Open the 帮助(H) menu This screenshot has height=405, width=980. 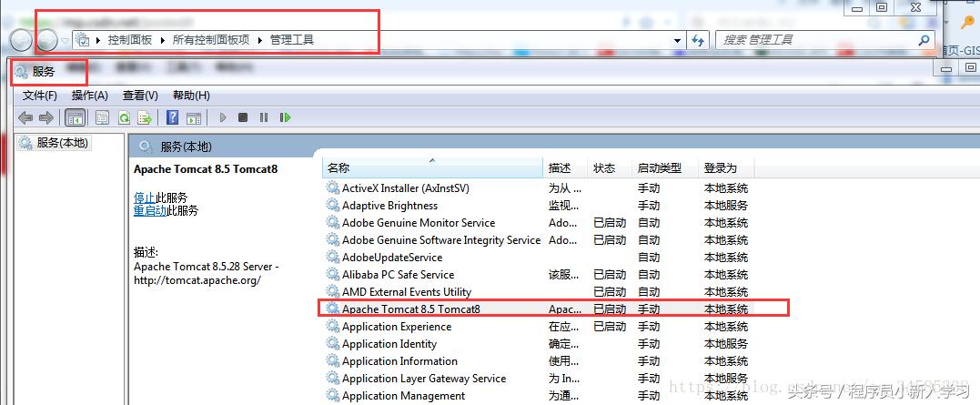(191, 96)
